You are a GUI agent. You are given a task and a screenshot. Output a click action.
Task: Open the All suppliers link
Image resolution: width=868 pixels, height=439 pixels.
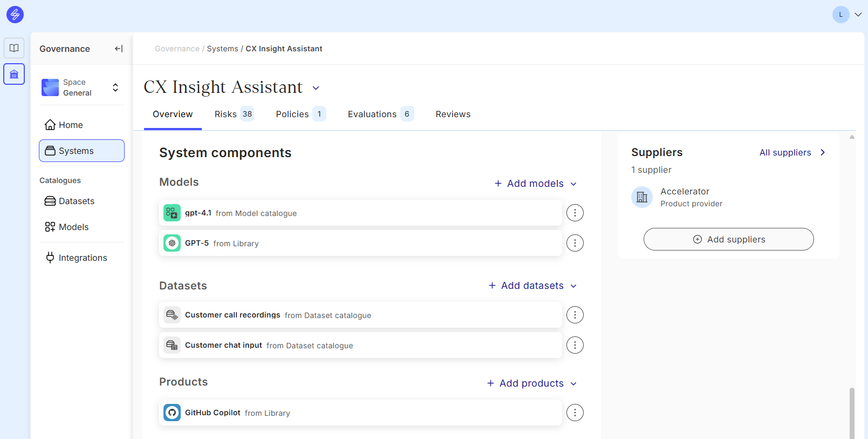(791, 152)
